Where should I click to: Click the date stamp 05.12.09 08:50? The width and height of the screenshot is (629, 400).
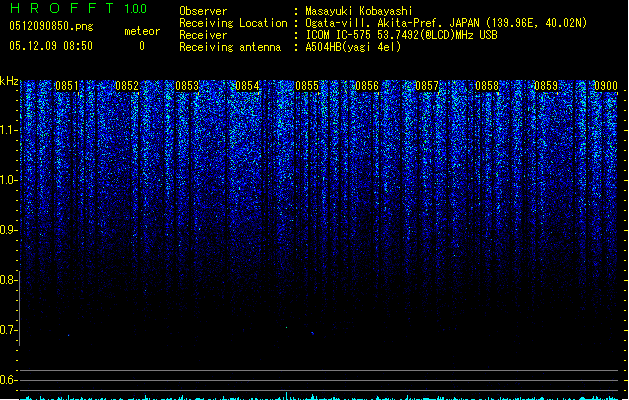coord(51,46)
